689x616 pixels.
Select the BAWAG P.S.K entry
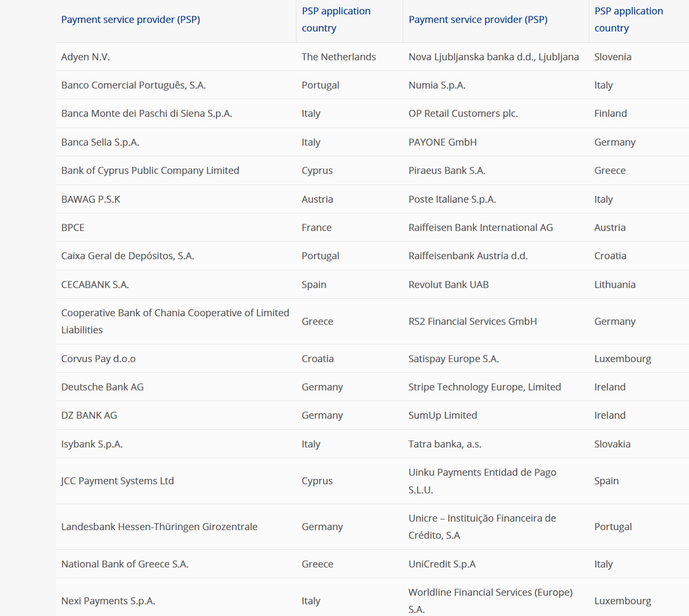[x=91, y=199]
